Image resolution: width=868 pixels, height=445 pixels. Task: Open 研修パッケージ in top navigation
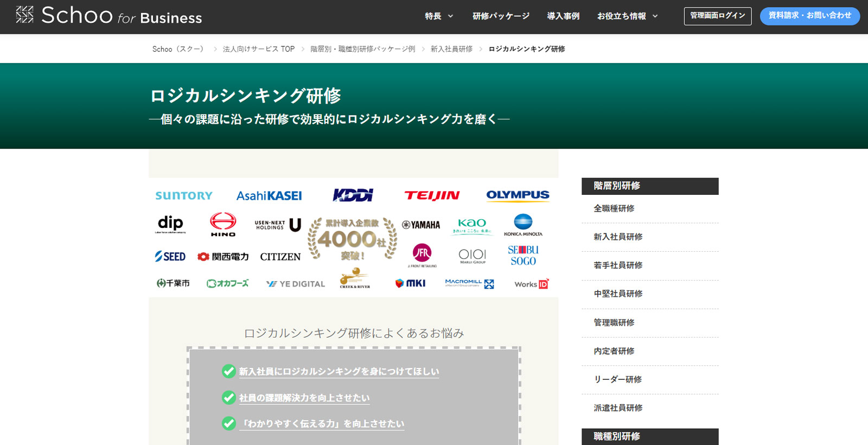click(x=501, y=16)
